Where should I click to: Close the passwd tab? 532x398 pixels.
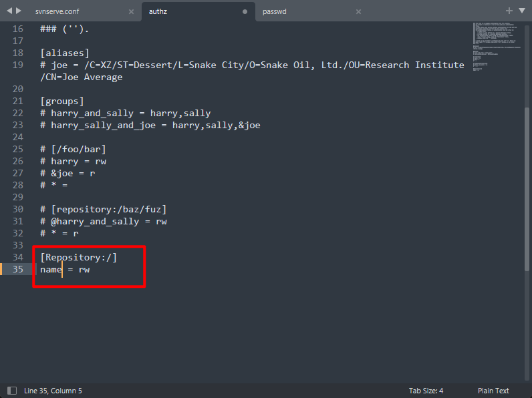point(358,11)
